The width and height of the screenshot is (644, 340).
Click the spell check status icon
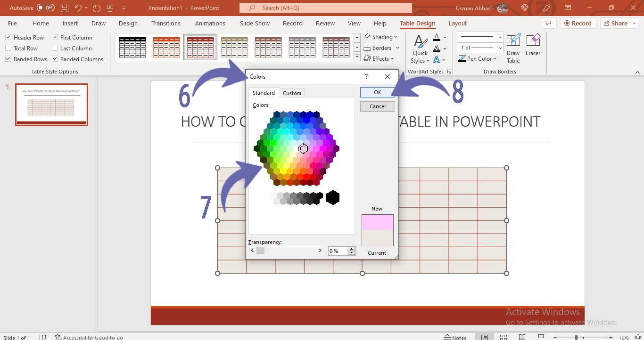[42, 337]
